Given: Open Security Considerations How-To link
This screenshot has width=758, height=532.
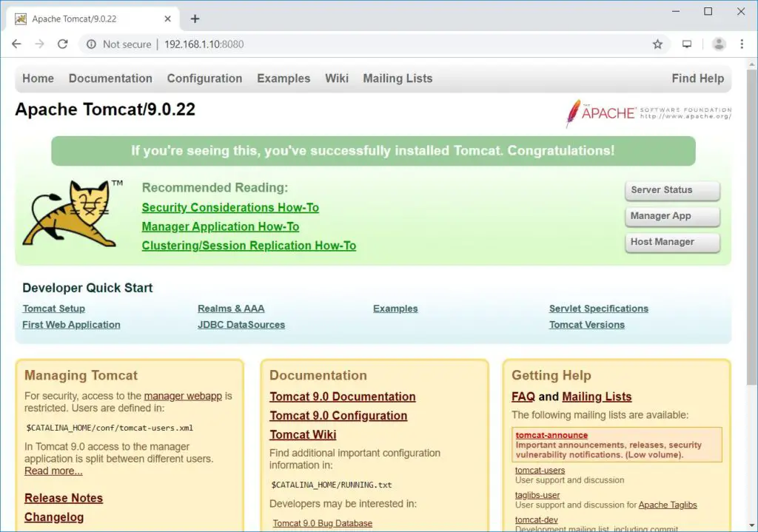Looking at the screenshot, I should 230,208.
